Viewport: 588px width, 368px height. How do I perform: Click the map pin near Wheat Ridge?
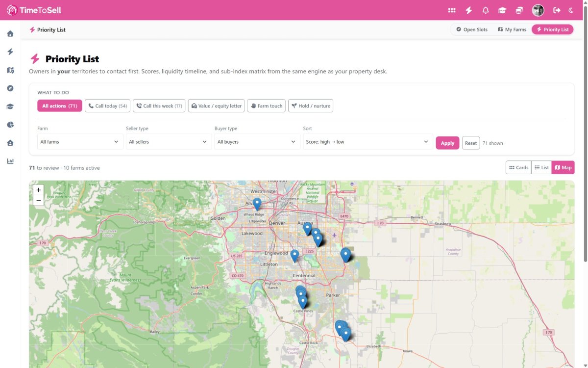257,204
